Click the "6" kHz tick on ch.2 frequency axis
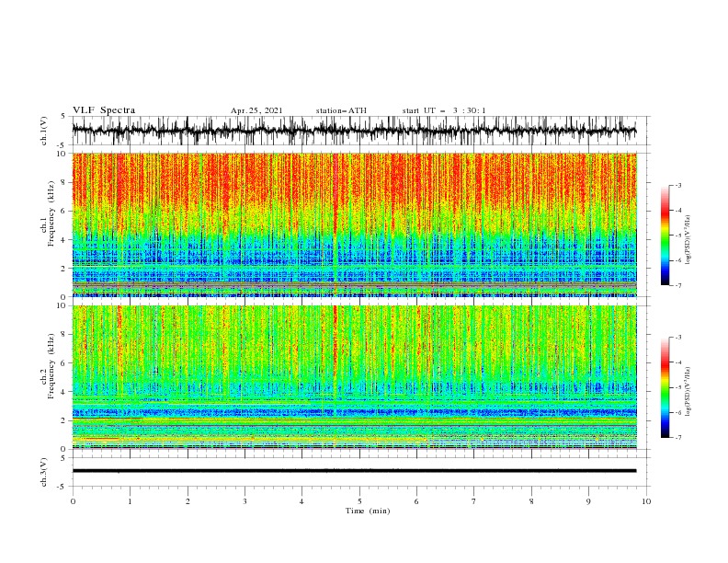The image size is (728, 563). point(65,362)
